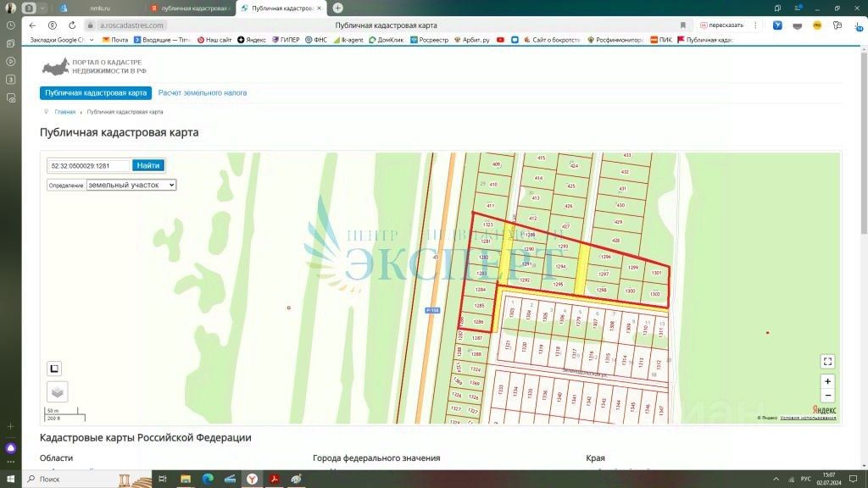Switch to the nmls.ru tab

pyautogui.click(x=100, y=8)
